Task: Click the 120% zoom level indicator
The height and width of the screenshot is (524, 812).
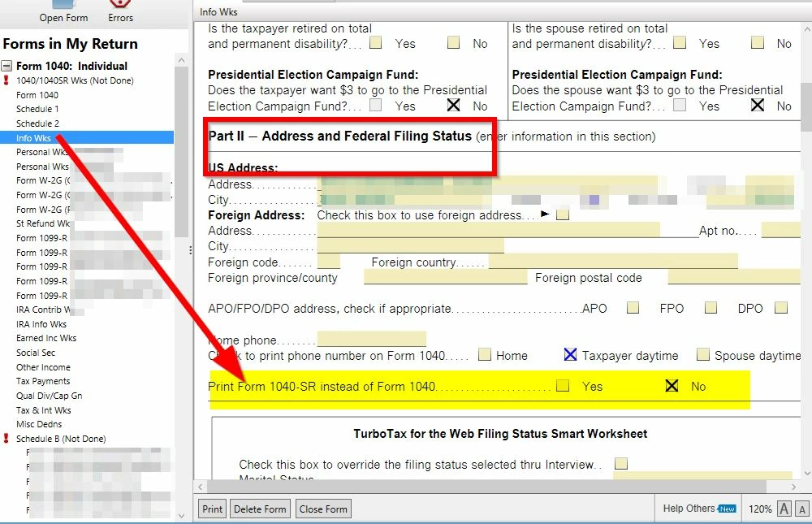Action: coord(760,509)
